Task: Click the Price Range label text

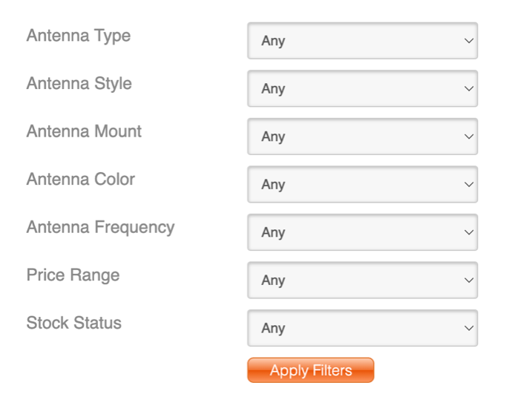Action: [x=73, y=275]
